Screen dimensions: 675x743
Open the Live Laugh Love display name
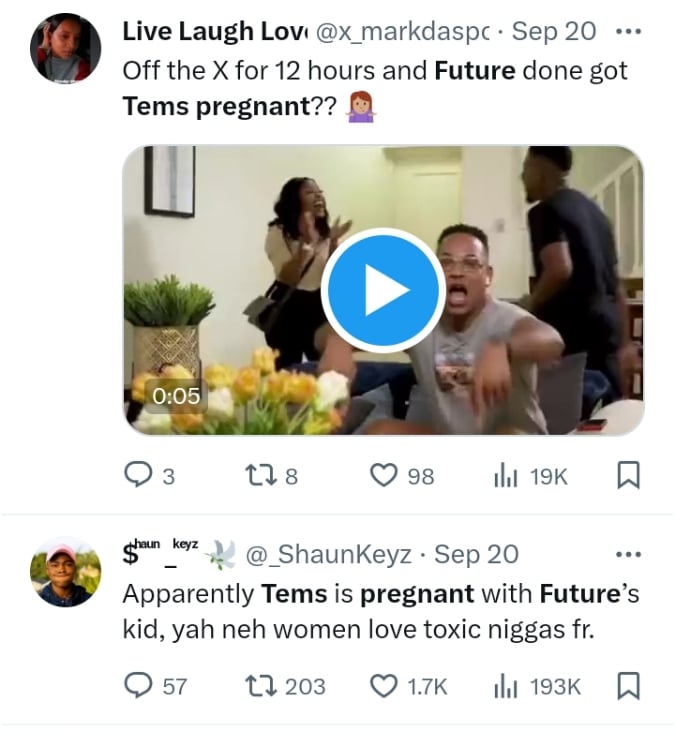pos(214,31)
